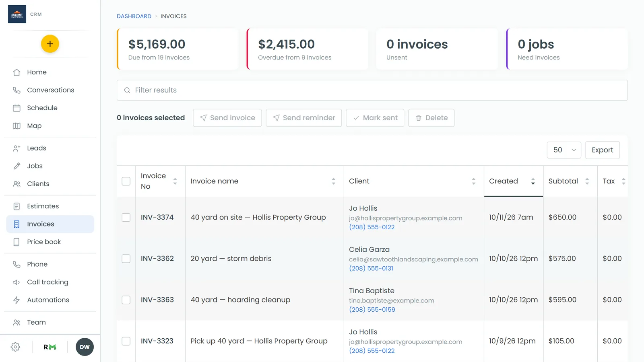
Task: Check the box for INV-3363
Action: [x=126, y=300]
